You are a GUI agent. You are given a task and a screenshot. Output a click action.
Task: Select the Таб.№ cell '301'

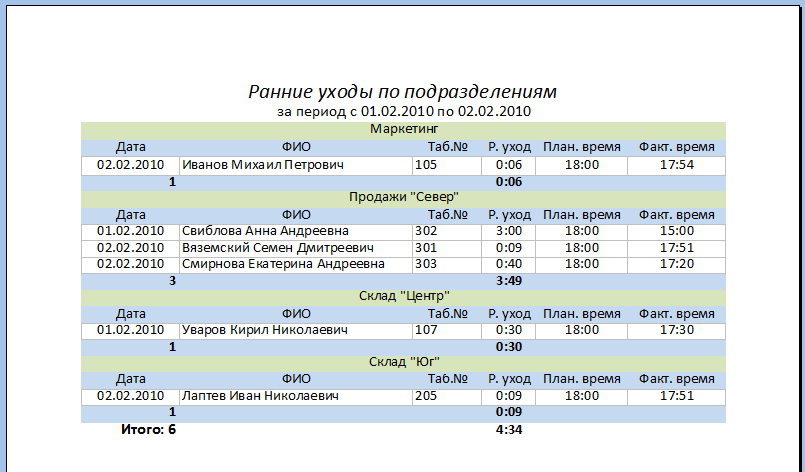pyautogui.click(x=447, y=249)
